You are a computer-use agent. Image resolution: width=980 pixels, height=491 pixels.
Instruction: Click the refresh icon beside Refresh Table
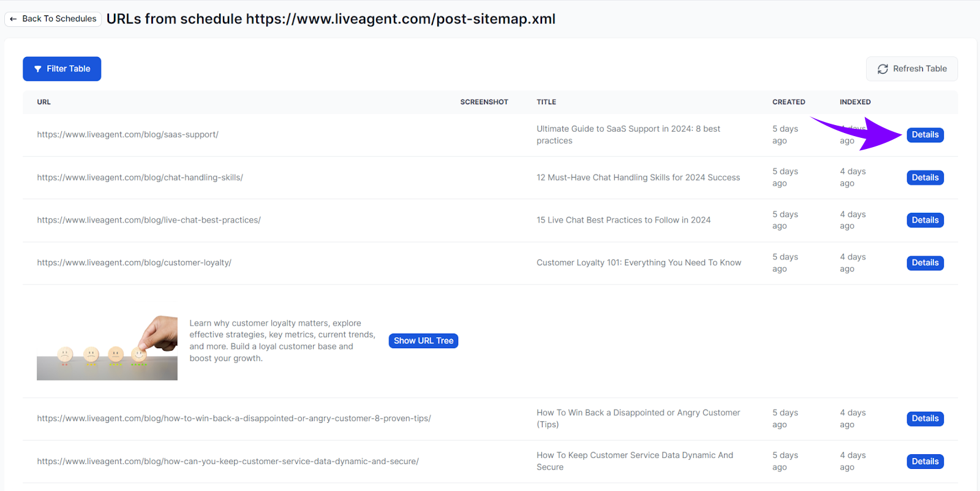point(883,69)
